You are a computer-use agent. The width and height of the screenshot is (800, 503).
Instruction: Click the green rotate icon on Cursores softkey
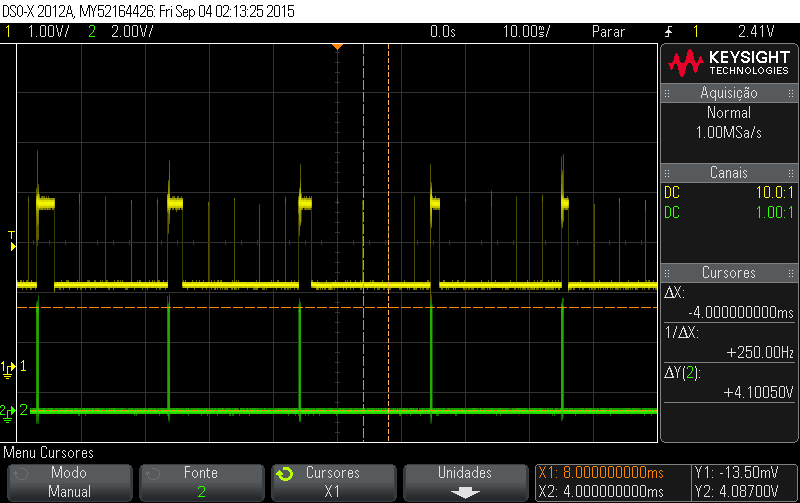[x=285, y=474]
